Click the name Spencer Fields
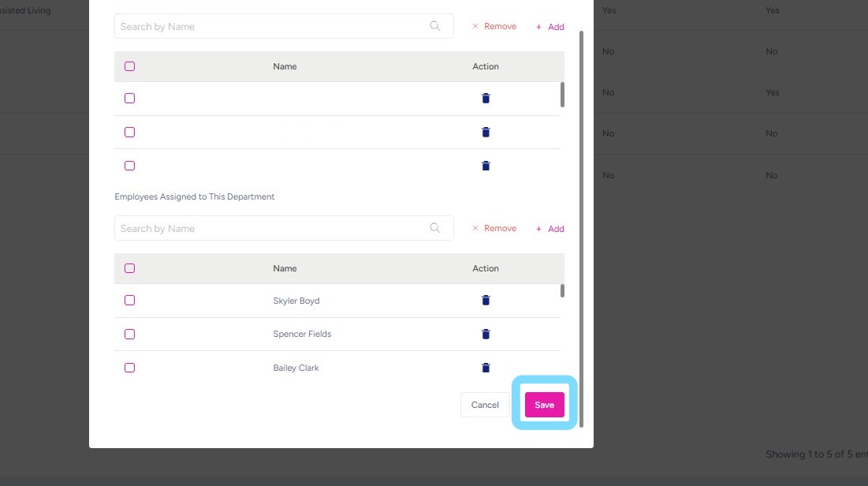Screen dimensions: 868x486 (x=302, y=335)
